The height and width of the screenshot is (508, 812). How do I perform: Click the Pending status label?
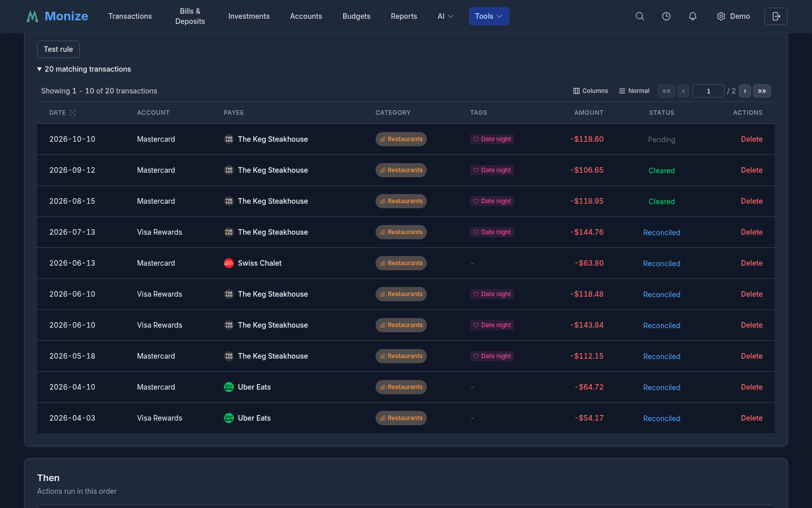tap(661, 140)
